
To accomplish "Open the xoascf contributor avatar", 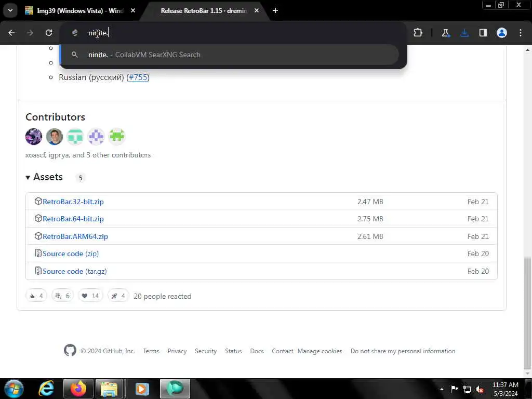I will coord(34,137).
